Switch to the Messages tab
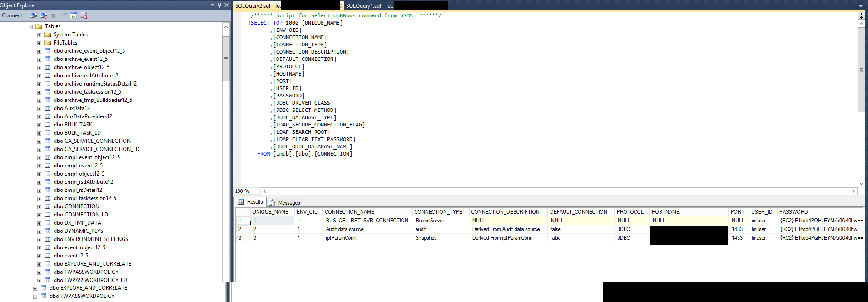This screenshot has height=302, width=868. [x=285, y=202]
